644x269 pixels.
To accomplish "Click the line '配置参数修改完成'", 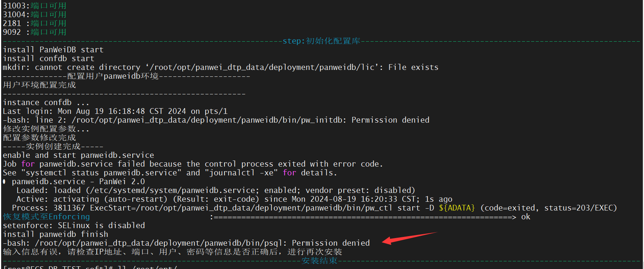I will (39, 138).
